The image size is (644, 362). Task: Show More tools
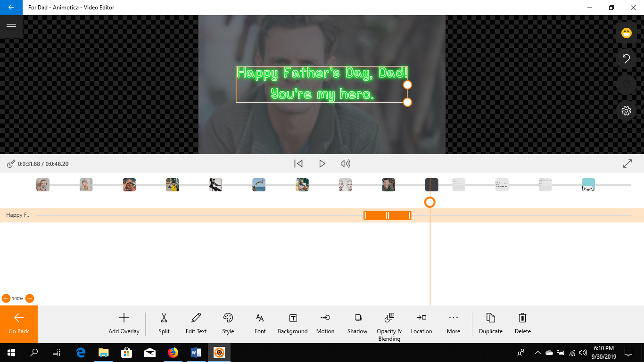454,324
